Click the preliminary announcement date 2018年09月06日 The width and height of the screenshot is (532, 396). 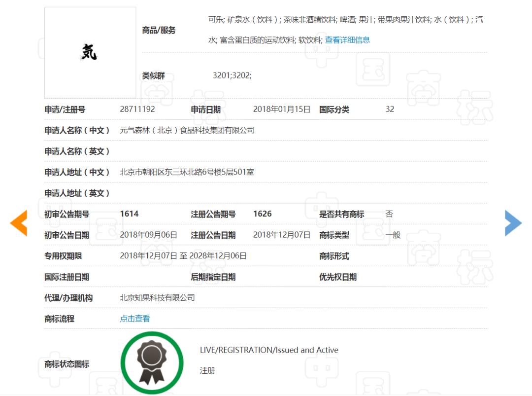tap(148, 235)
